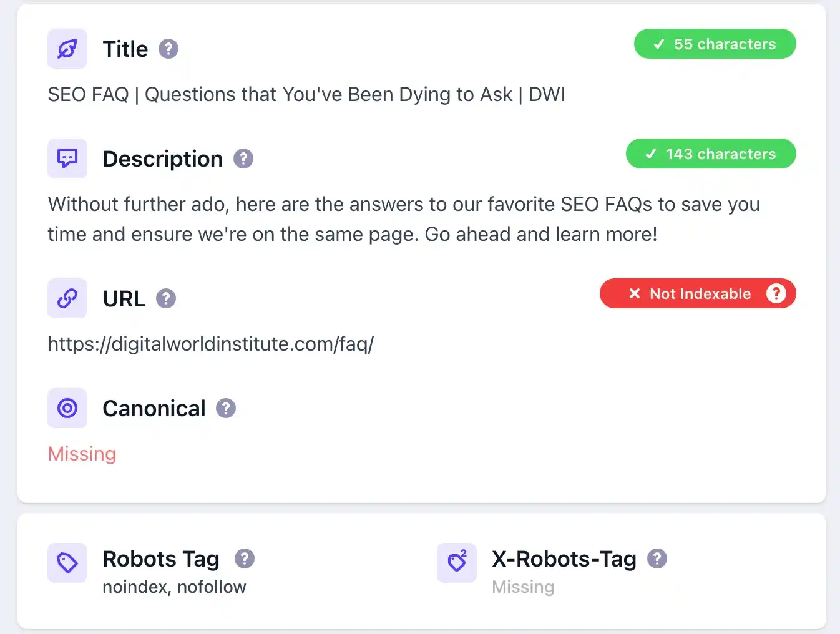Click the 'noindex, nofollow' robots value
Screen dimensions: 840x634
(x=175, y=587)
